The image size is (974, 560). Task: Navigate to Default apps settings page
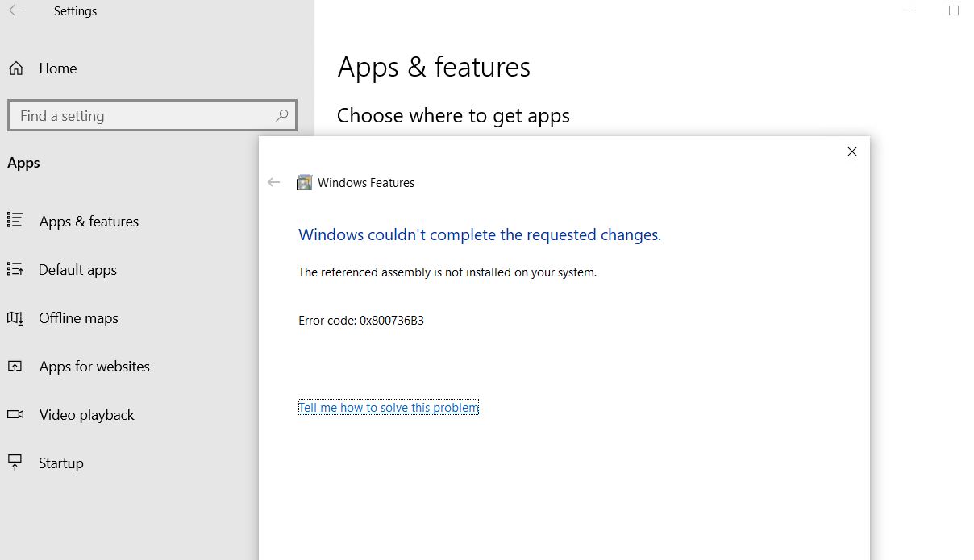(77, 269)
